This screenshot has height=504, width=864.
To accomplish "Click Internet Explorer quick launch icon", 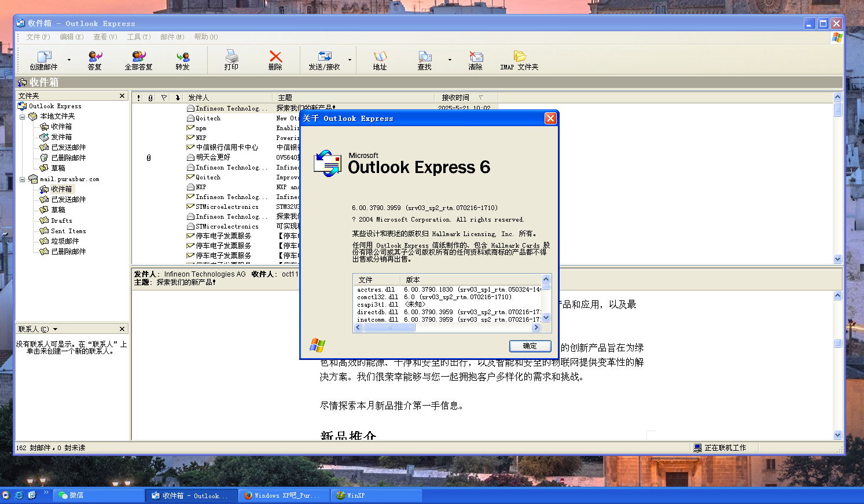I will 19,495.
